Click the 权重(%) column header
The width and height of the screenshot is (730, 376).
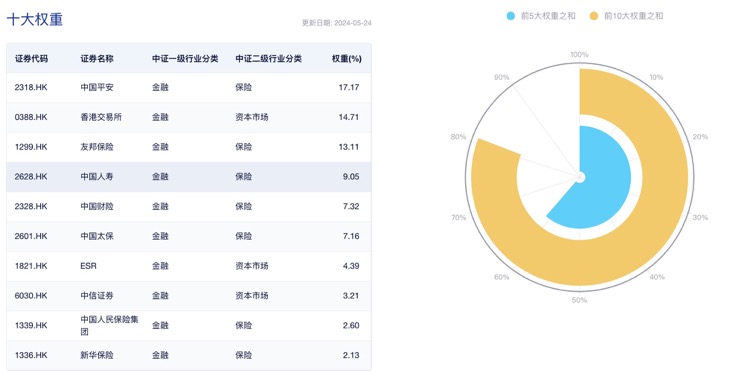(346, 59)
